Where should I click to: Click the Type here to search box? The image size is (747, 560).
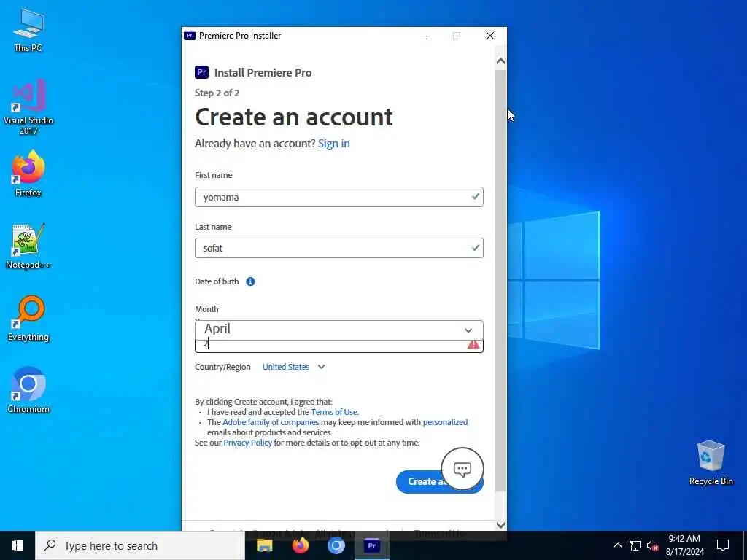coord(140,545)
